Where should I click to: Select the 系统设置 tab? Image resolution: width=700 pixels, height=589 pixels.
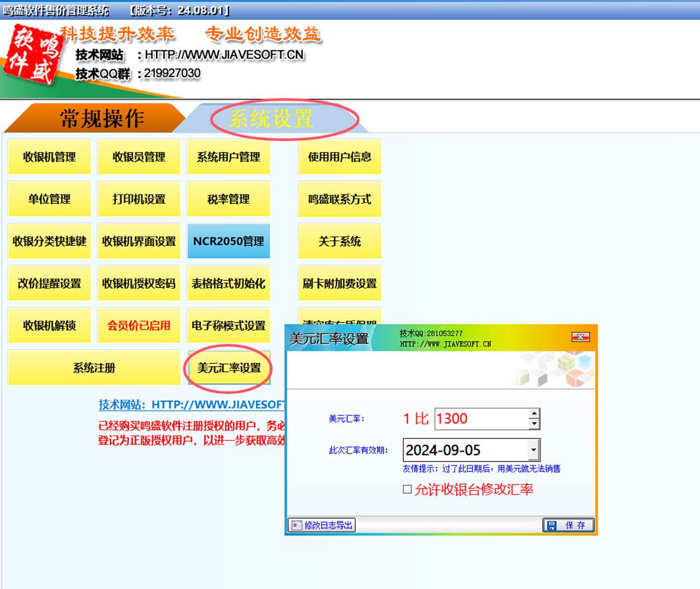click(x=271, y=119)
